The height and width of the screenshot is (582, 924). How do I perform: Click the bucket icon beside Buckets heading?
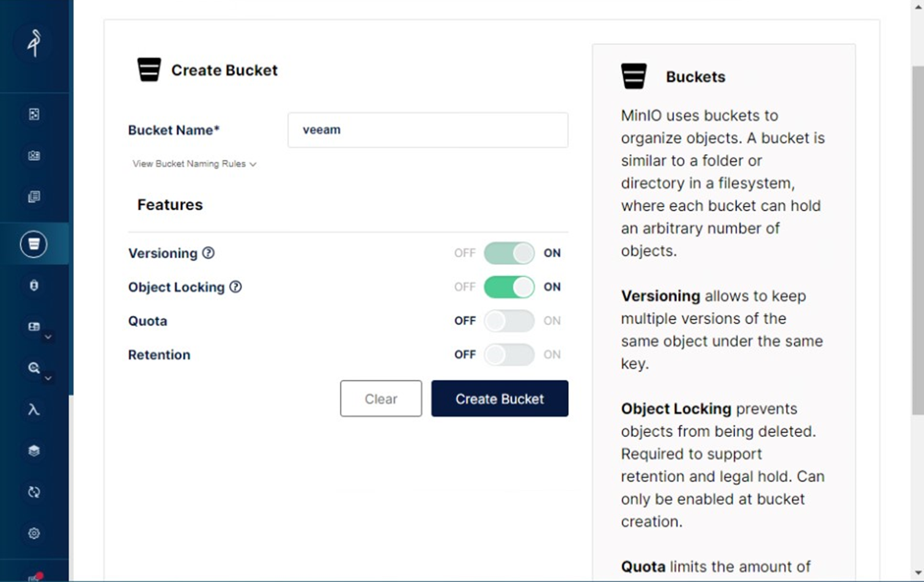(x=634, y=76)
